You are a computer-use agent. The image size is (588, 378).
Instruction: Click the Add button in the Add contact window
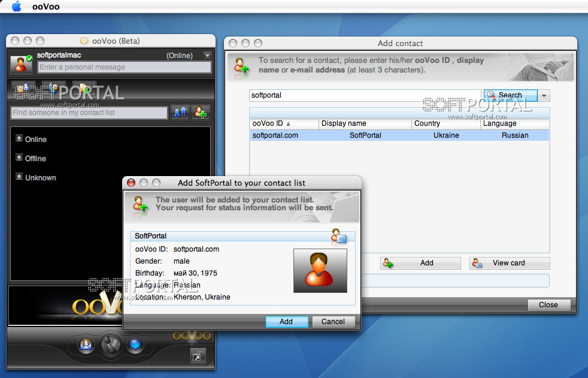(420, 263)
